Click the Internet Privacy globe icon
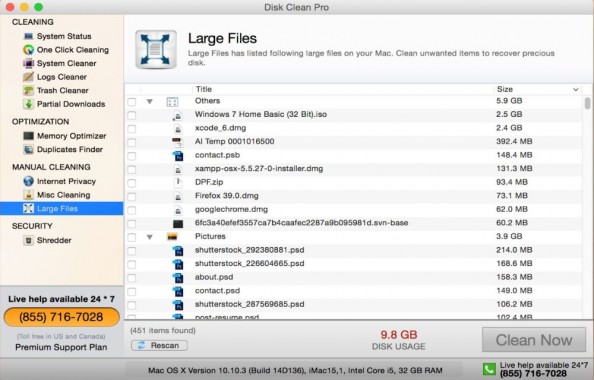594x380 pixels. pyautogui.click(x=28, y=181)
